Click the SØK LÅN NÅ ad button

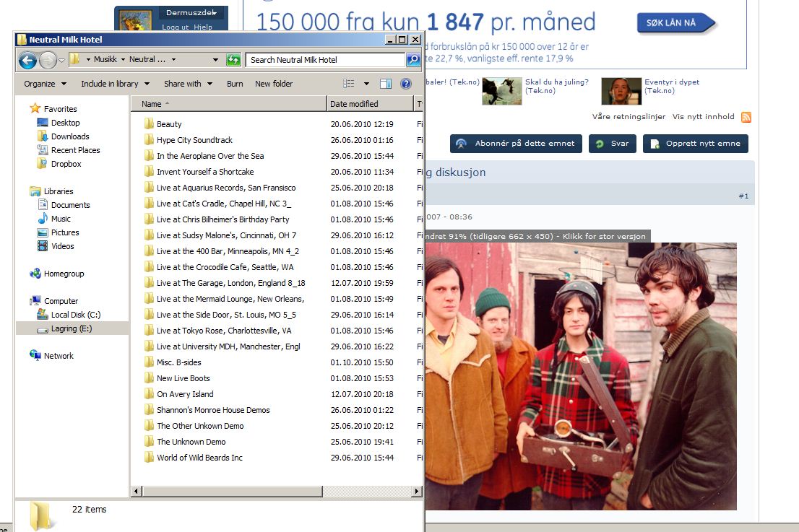click(x=676, y=23)
